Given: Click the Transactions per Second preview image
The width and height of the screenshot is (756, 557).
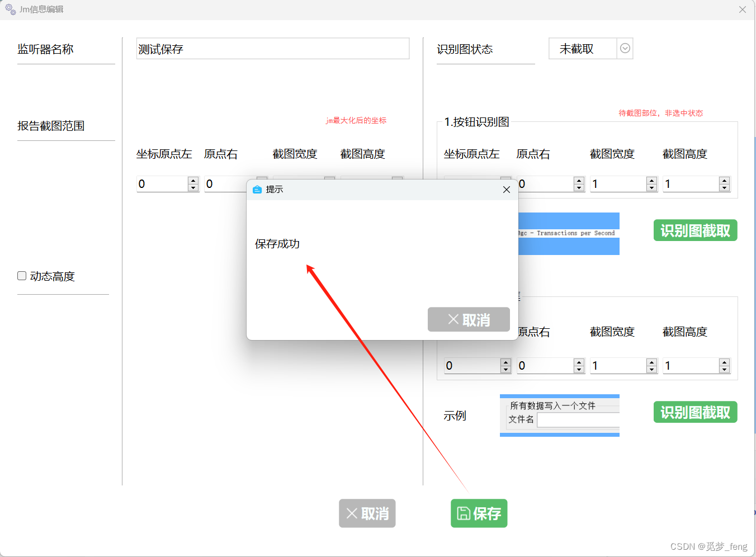Looking at the screenshot, I should coord(569,234).
